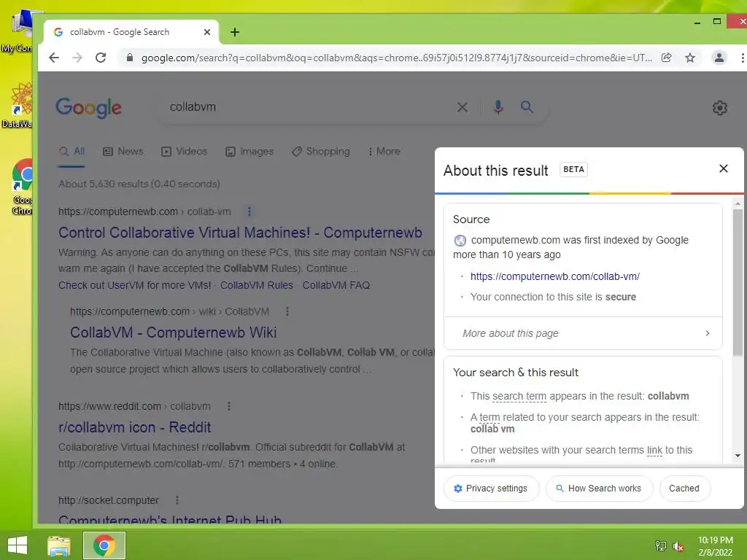Screen dimensions: 747x560
Task: Open three-dot menu beside computernewb.com › collab-vm
Action: click(249, 211)
